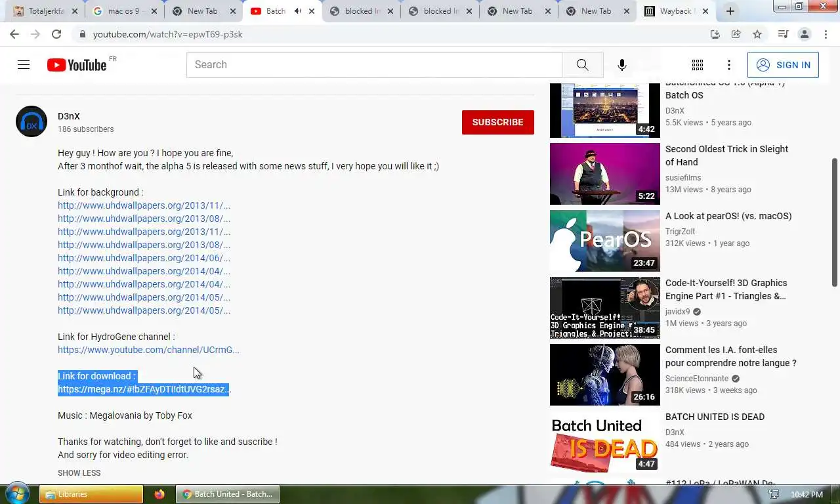The width and height of the screenshot is (840, 504).
Task: Close the Batch tab
Action: (312, 11)
